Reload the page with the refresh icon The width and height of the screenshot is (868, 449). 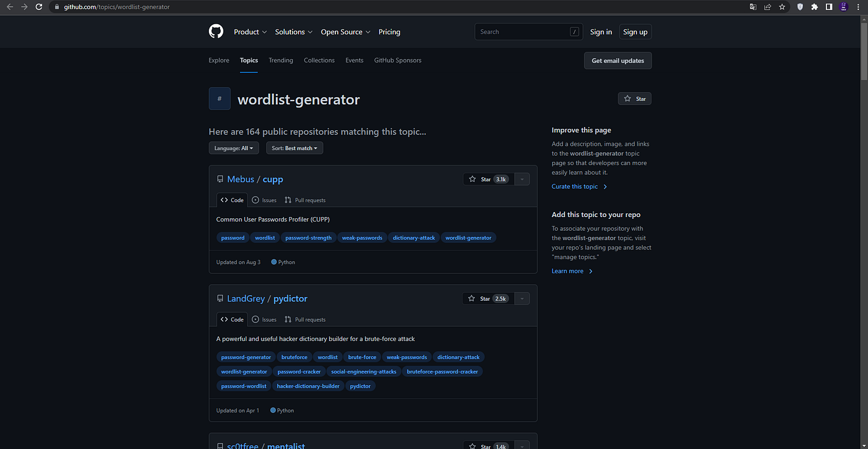coord(39,7)
